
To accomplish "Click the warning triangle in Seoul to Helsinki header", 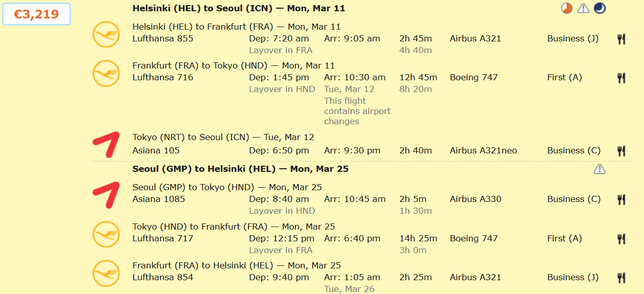I will click(x=600, y=169).
